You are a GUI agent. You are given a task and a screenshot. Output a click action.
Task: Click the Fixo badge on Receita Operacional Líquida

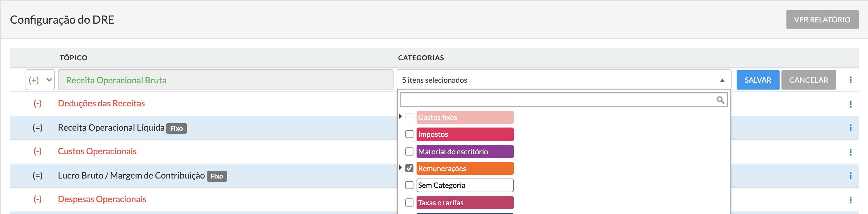coord(176,128)
